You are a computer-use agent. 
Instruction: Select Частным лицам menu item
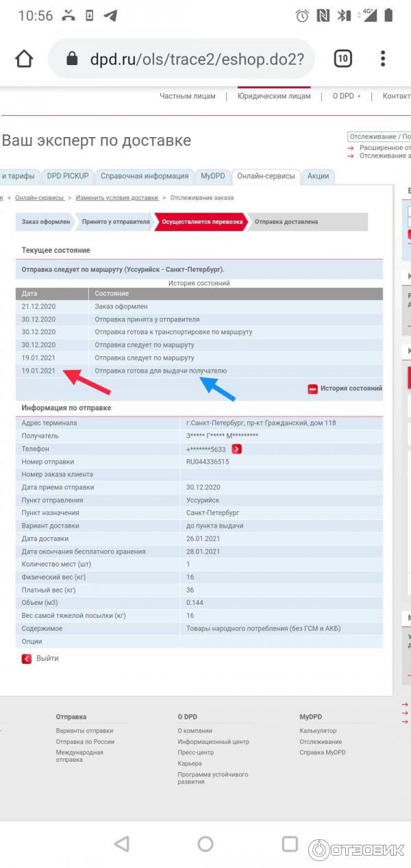tap(187, 96)
